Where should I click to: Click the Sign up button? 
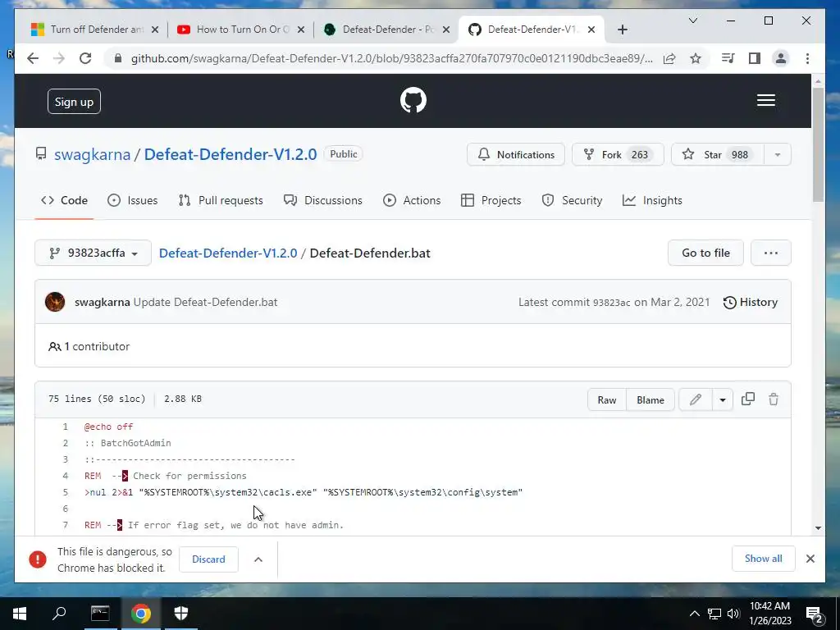coord(74,102)
